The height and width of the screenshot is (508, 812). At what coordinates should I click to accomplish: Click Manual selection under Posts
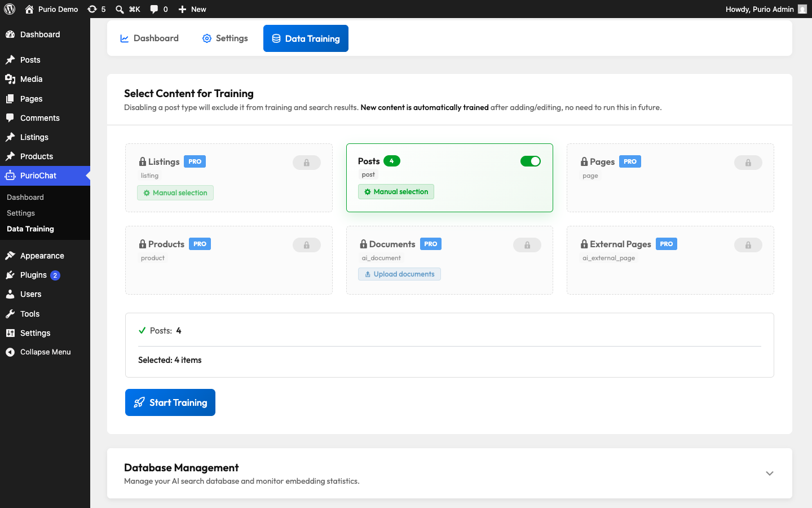pyautogui.click(x=396, y=192)
